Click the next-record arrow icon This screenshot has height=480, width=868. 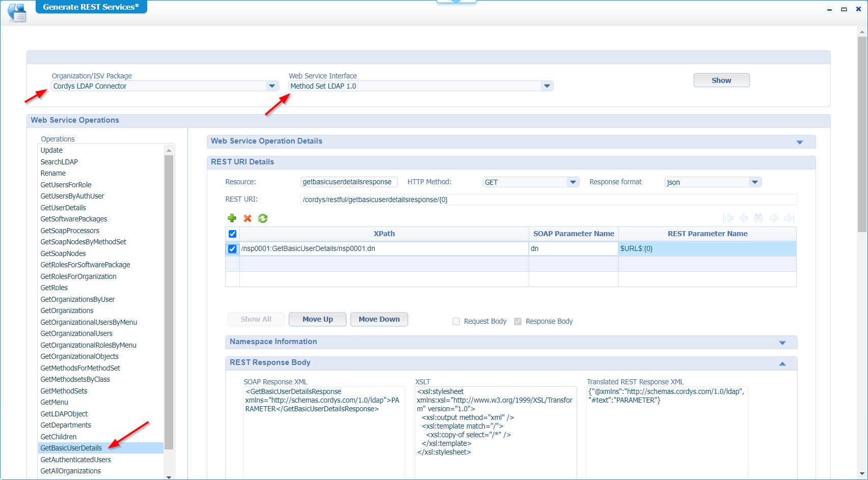pos(774,218)
